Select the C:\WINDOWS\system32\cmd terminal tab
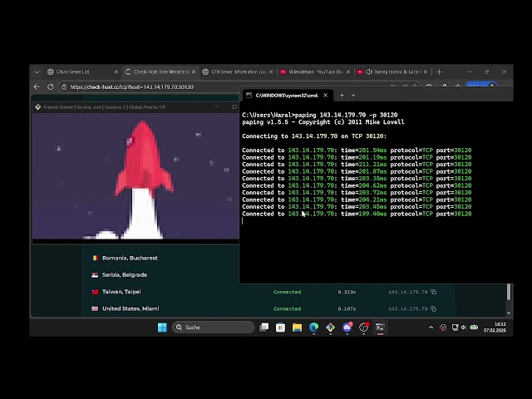532x399 pixels. (x=287, y=96)
